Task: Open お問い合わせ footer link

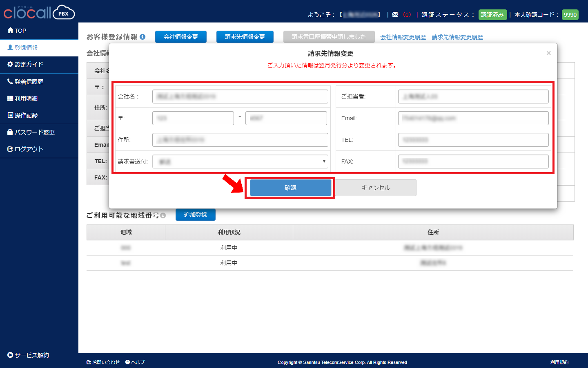Action: click(x=103, y=362)
